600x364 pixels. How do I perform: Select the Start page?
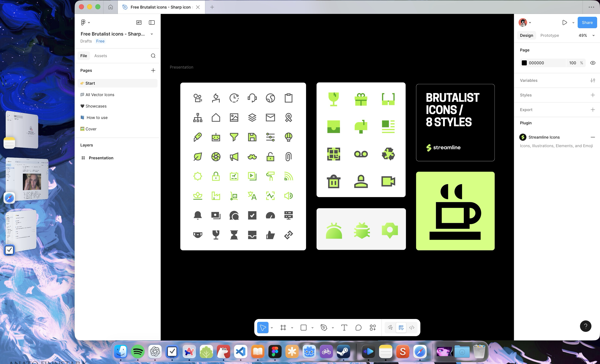pyautogui.click(x=118, y=83)
